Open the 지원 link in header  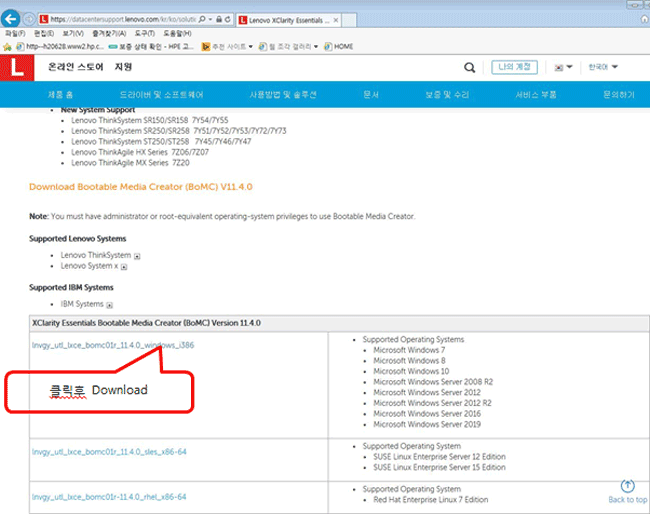(x=123, y=67)
